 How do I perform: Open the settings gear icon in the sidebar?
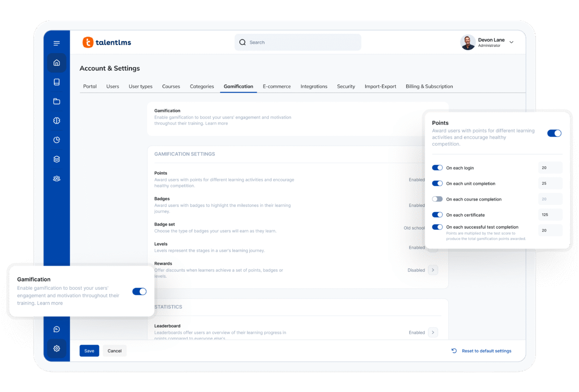coord(56,349)
